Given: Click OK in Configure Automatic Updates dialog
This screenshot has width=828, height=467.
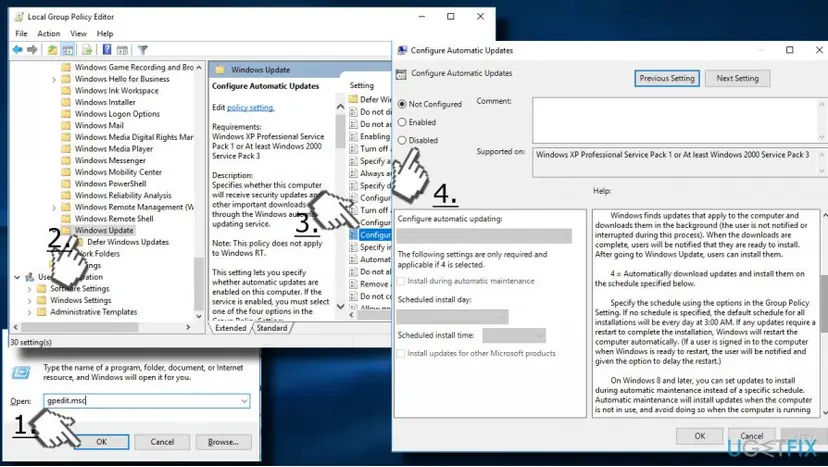Looking at the screenshot, I should tap(700, 436).
